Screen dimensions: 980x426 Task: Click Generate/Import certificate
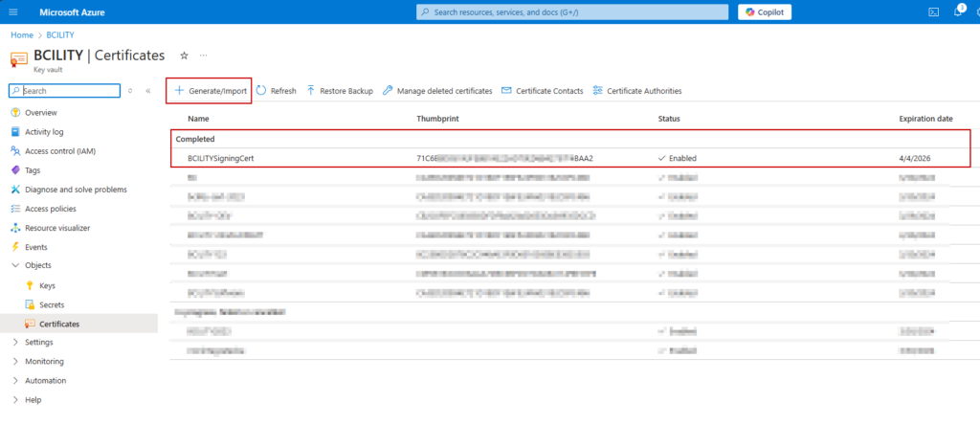[x=210, y=91]
